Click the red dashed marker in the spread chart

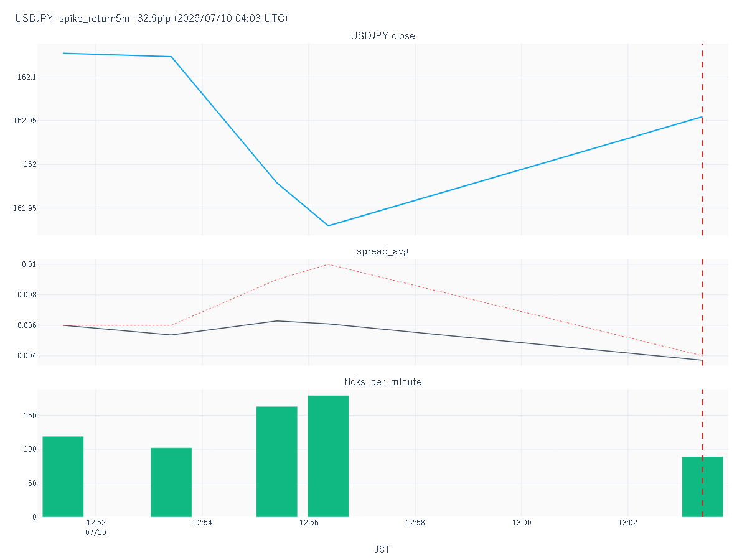(x=702, y=312)
